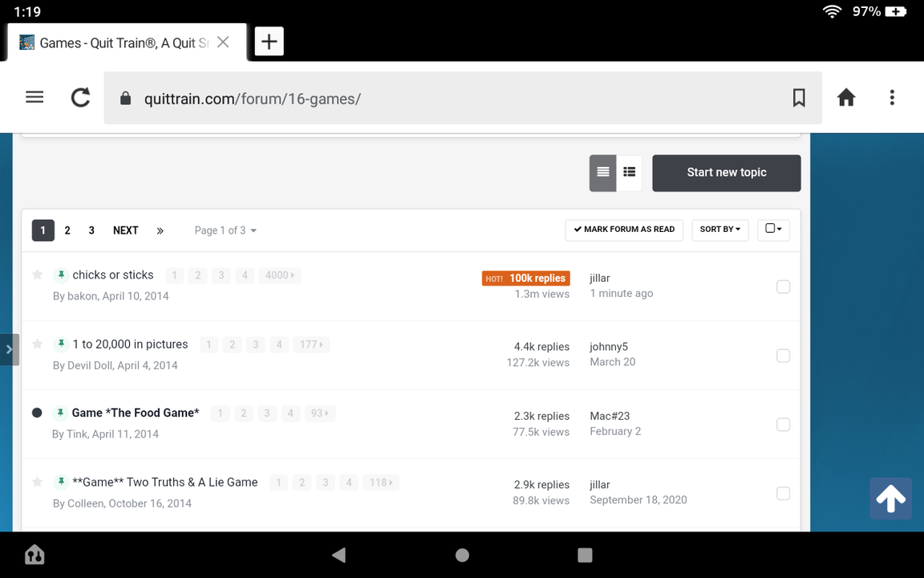924x578 pixels.
Task: Click the pinned pushpin icon on chicks or sticks
Action: pyautogui.click(x=61, y=275)
